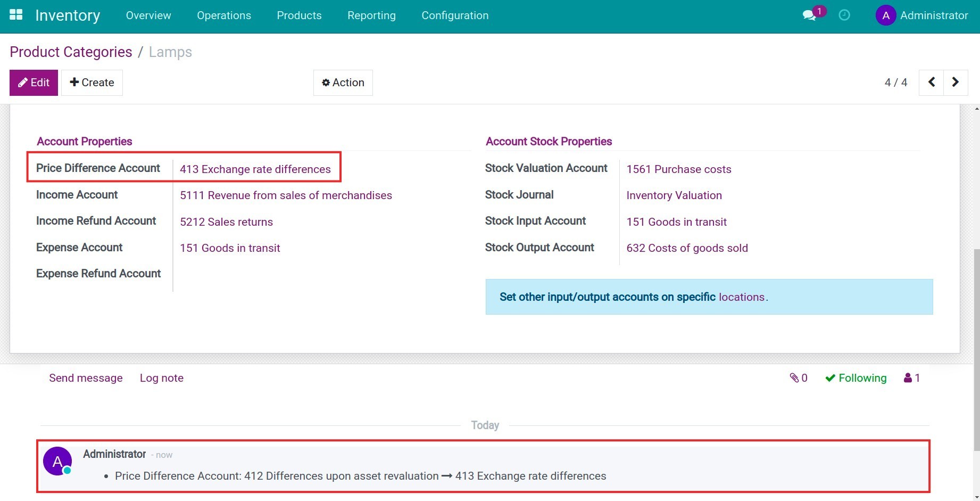The image size is (980, 501).
Task: Click the Administrator avatar in the top bar
Action: tap(885, 15)
